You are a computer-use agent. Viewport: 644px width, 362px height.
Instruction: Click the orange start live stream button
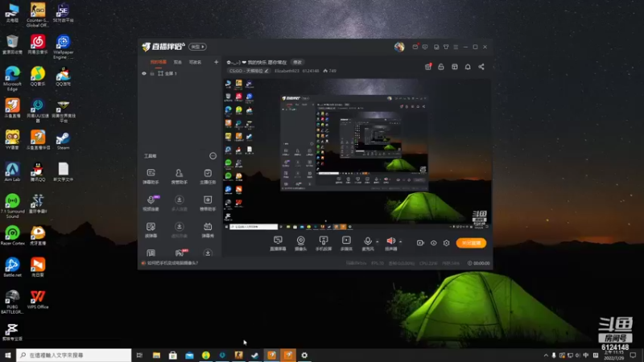point(471,243)
